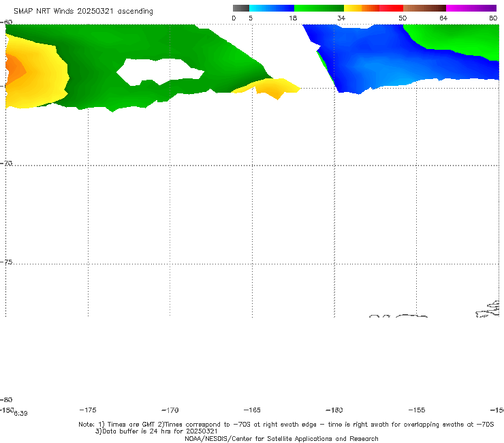Click the colorbar label '18'
The width and height of the screenshot is (504, 443).
293,18
